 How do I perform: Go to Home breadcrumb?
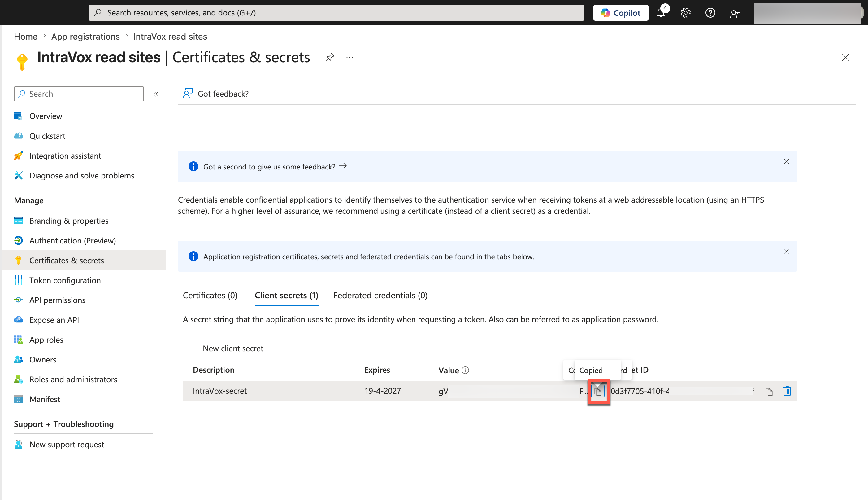click(25, 37)
